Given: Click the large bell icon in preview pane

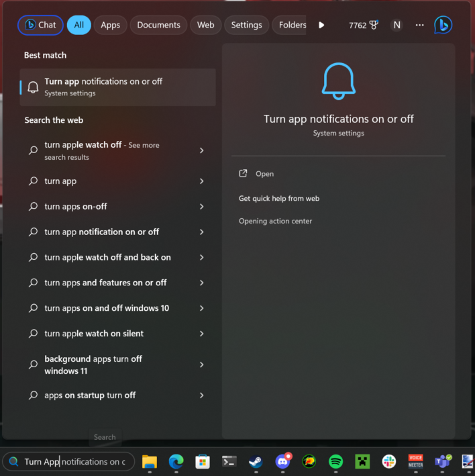Looking at the screenshot, I should [x=339, y=81].
